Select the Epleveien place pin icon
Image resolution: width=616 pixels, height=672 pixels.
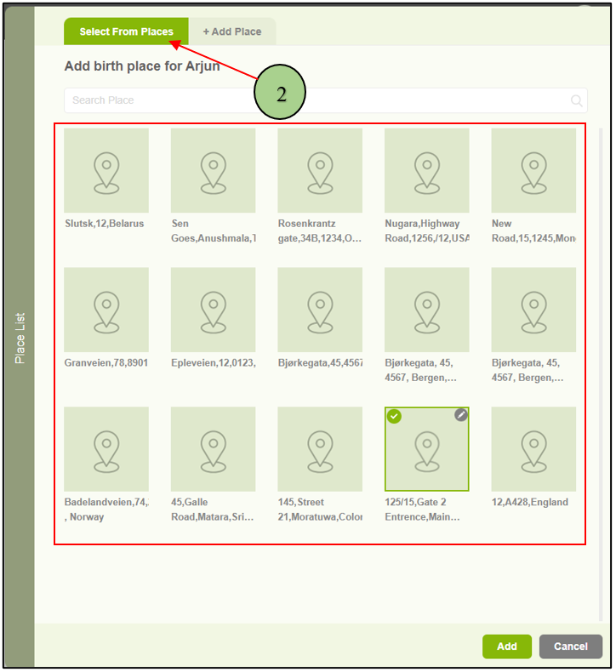[214, 310]
